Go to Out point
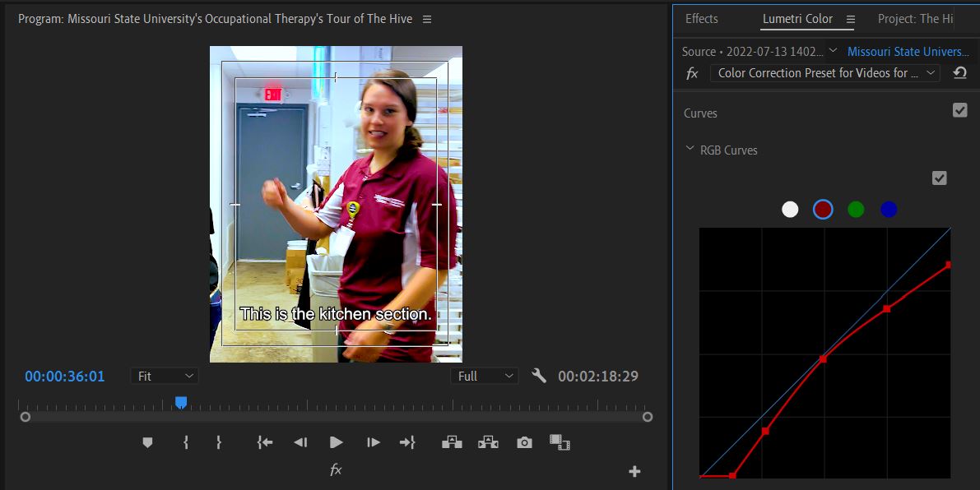 pos(407,442)
